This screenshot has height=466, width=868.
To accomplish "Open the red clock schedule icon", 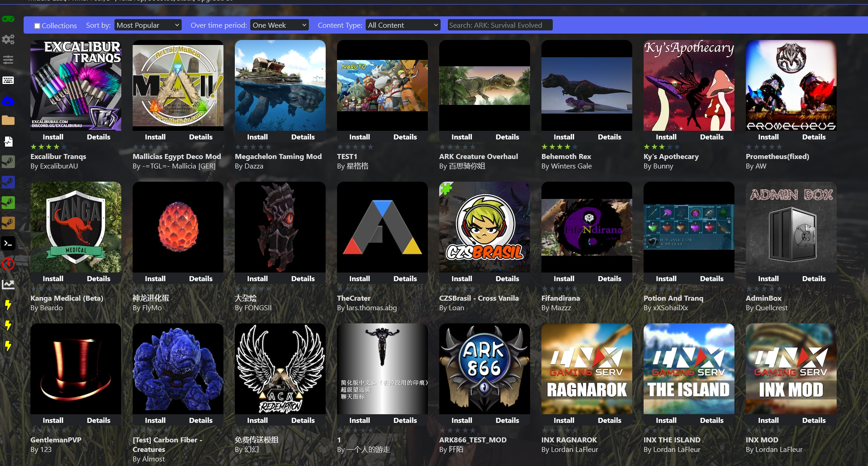I will (x=8, y=264).
